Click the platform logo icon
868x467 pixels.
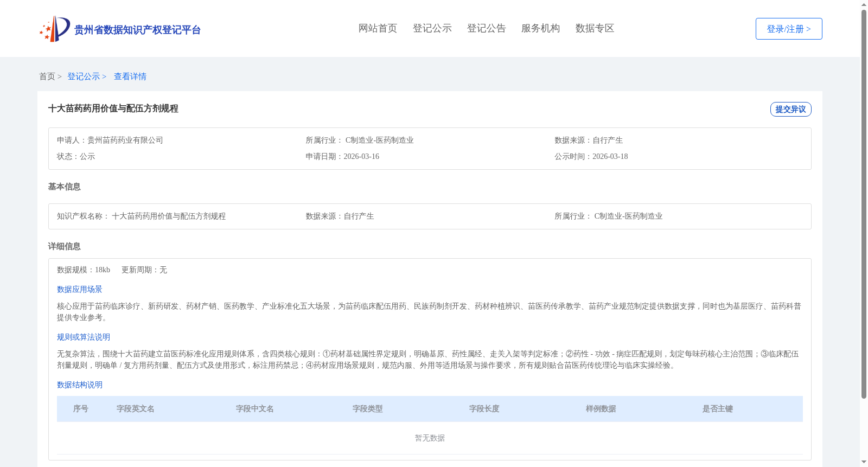coord(55,29)
